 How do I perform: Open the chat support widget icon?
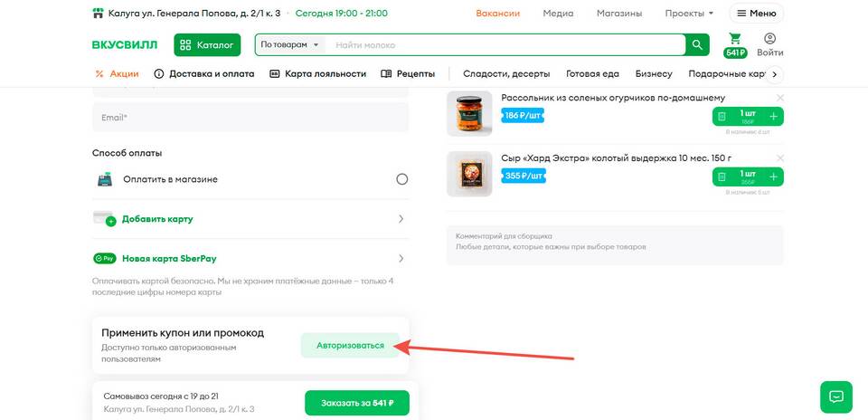pyautogui.click(x=835, y=396)
